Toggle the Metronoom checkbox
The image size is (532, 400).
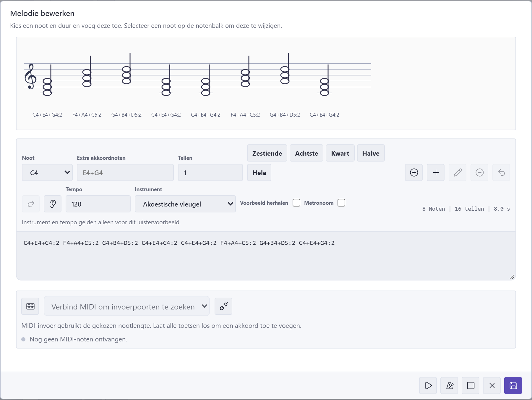[x=341, y=203]
